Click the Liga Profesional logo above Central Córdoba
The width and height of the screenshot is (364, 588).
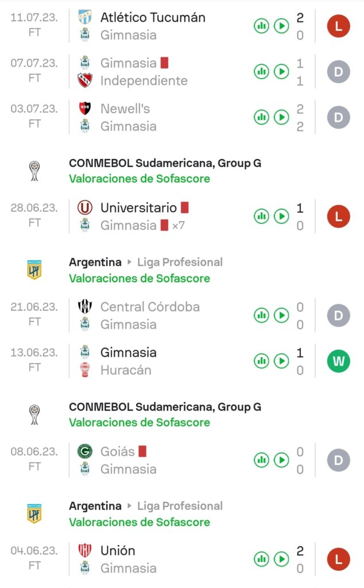(35, 270)
